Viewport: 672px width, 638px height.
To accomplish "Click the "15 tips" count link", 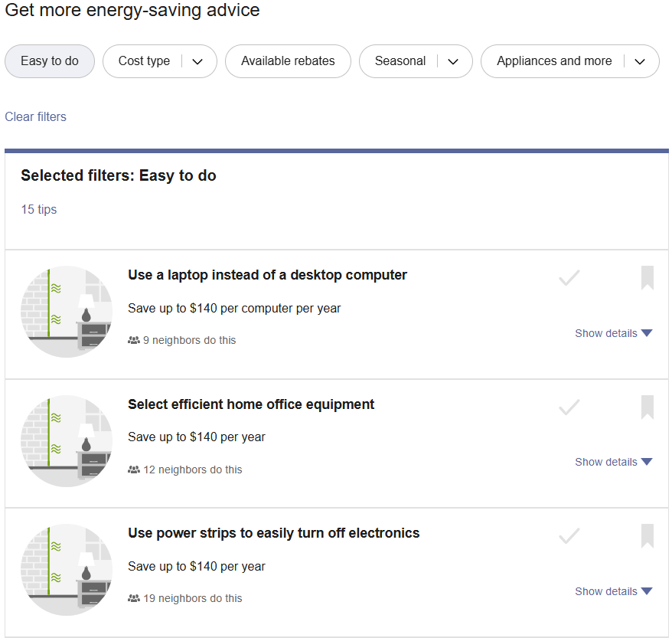I will click(x=38, y=209).
